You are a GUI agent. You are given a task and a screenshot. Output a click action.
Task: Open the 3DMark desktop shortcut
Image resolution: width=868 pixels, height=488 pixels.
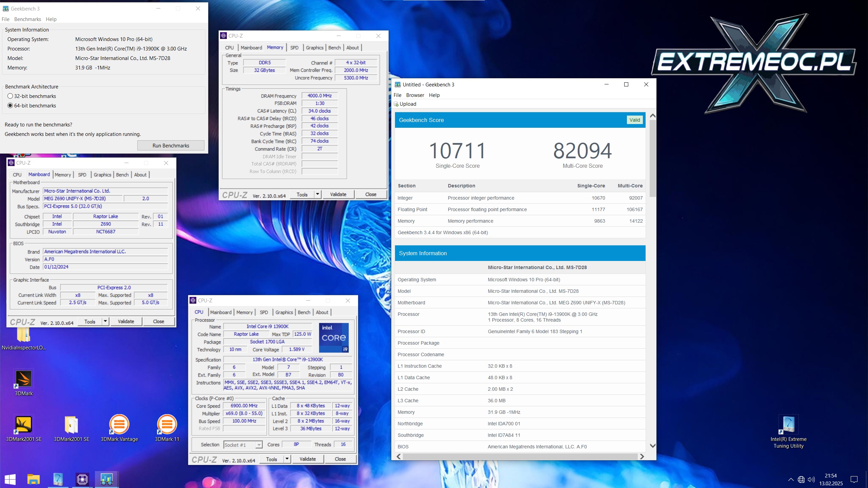pos(24,382)
